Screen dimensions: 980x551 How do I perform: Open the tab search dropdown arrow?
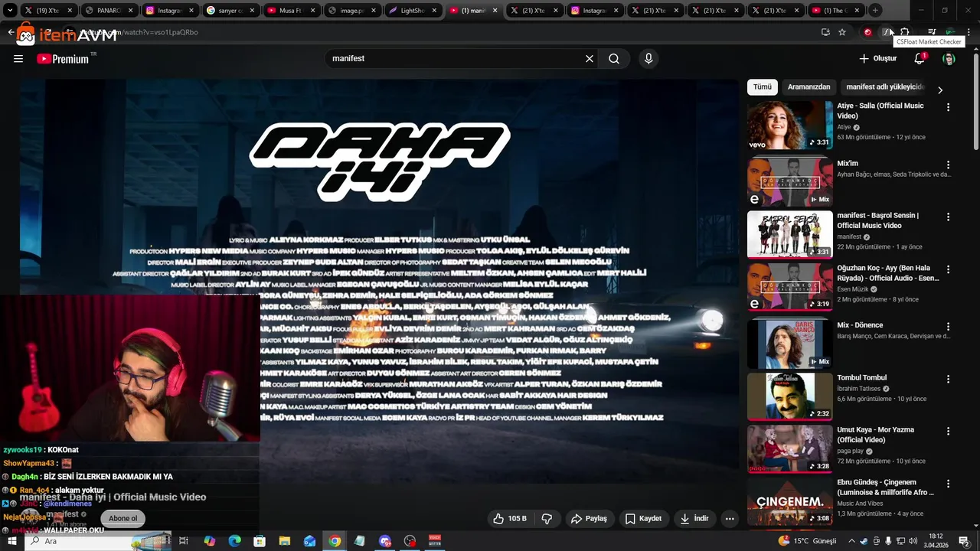click(10, 11)
